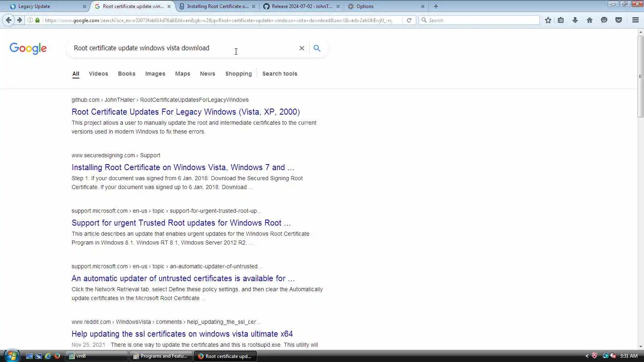Click the Firefox toolbar Search box

point(479,20)
